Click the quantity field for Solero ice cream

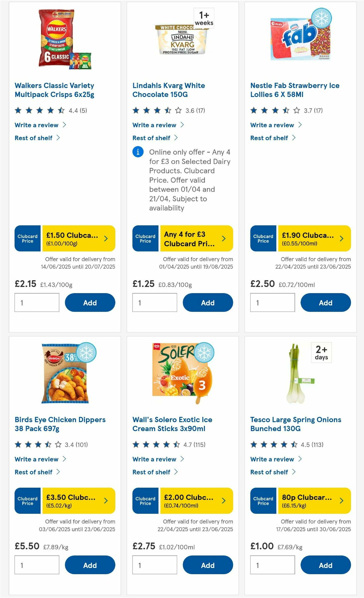click(154, 565)
